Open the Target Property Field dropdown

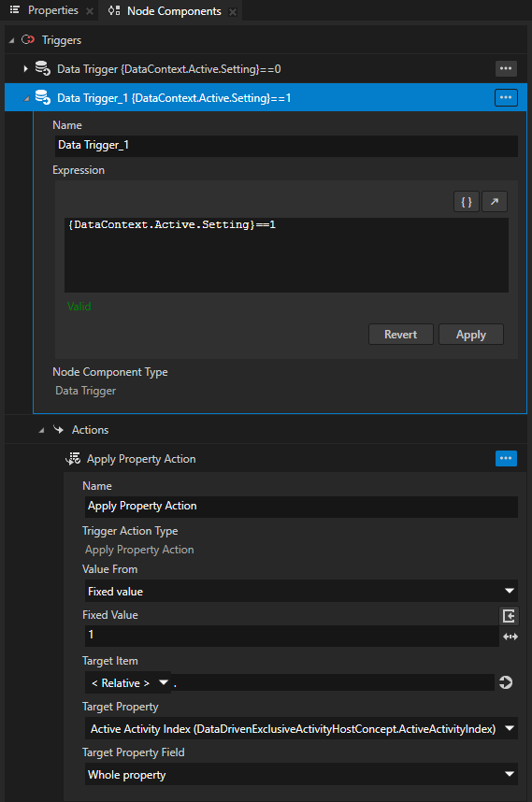[301, 774]
